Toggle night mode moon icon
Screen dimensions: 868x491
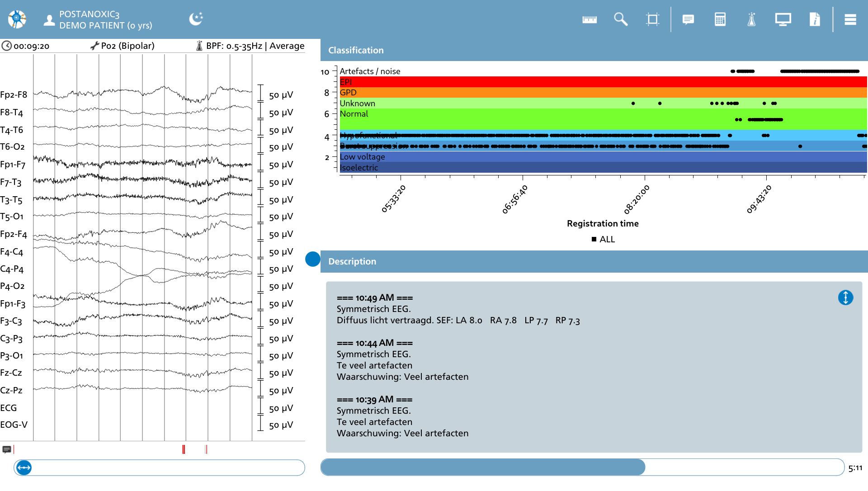click(196, 19)
